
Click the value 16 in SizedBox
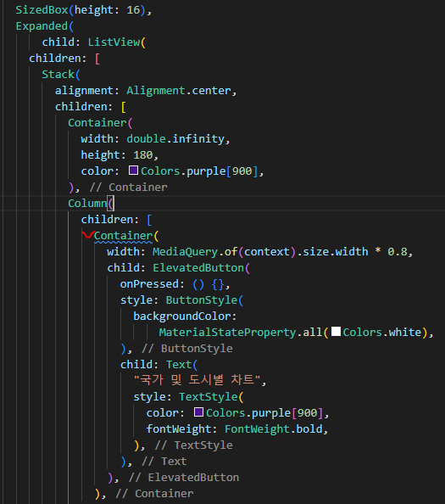pyautogui.click(x=133, y=10)
